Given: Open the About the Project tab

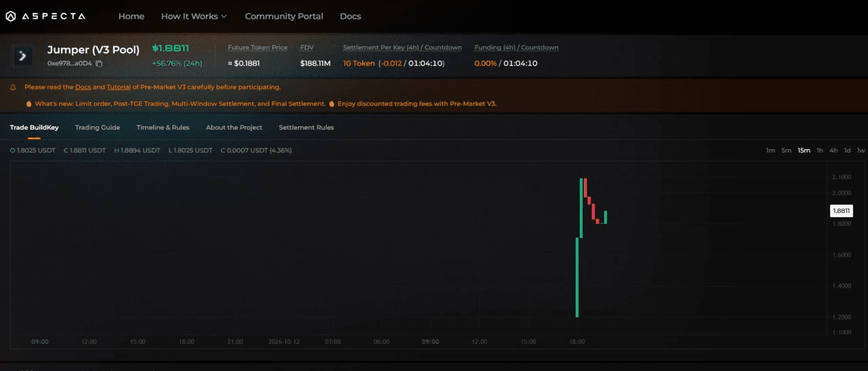Looking at the screenshot, I should click(234, 128).
